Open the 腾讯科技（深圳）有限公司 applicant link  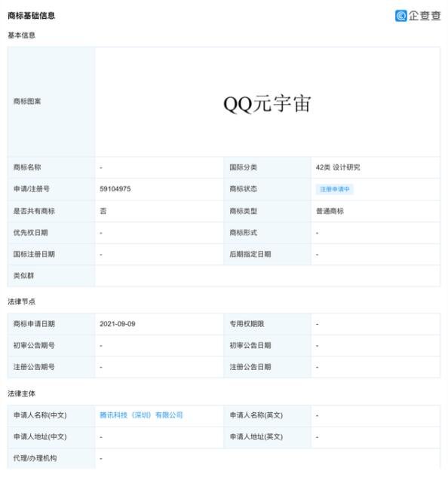pos(141,415)
